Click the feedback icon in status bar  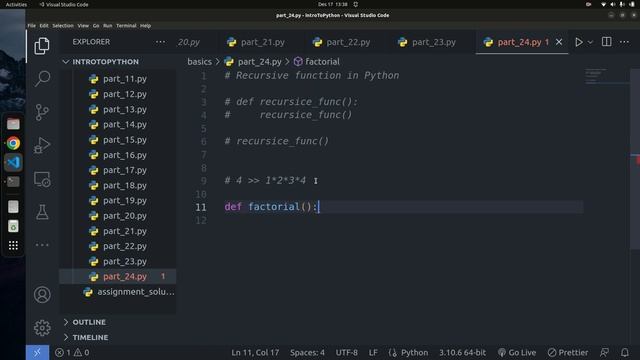[x=604, y=353]
